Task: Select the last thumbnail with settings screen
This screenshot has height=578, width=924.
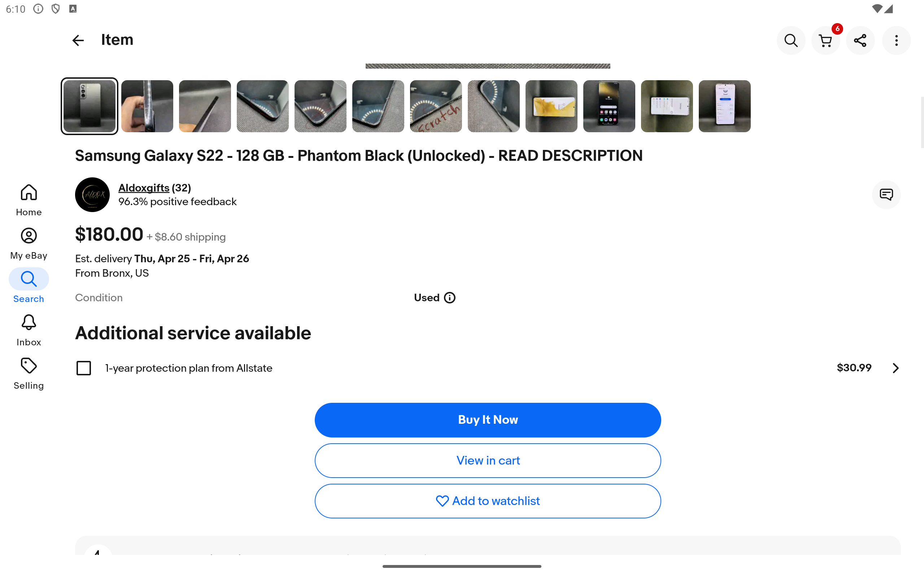Action: pos(724,106)
